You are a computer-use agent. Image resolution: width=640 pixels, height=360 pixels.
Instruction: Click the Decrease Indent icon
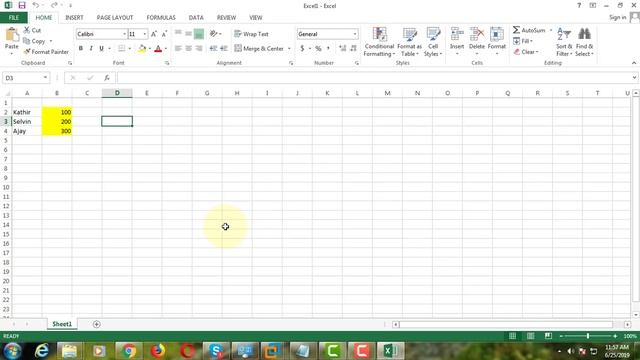click(x=213, y=49)
